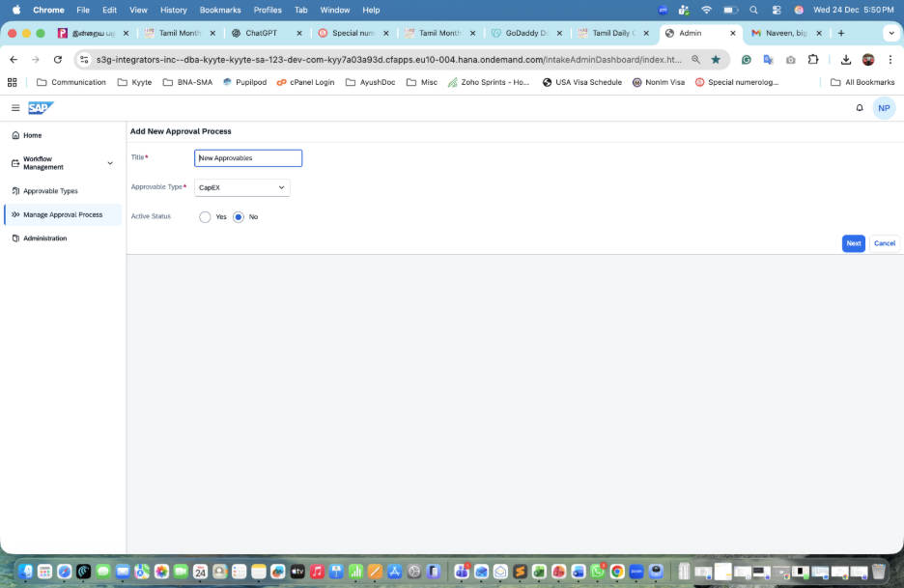Open notifications bell icon
The image size is (904, 588).
coord(859,108)
